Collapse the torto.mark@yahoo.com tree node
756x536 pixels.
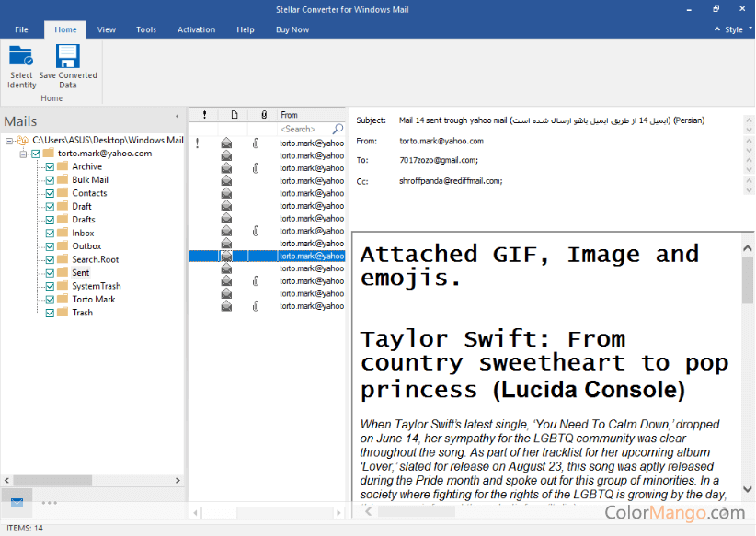pyautogui.click(x=23, y=154)
